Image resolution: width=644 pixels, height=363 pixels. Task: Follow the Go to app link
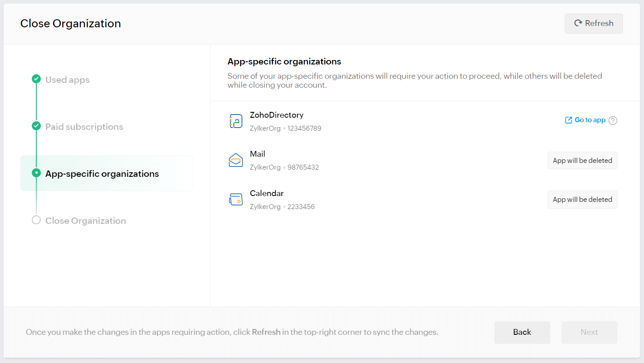click(x=585, y=120)
